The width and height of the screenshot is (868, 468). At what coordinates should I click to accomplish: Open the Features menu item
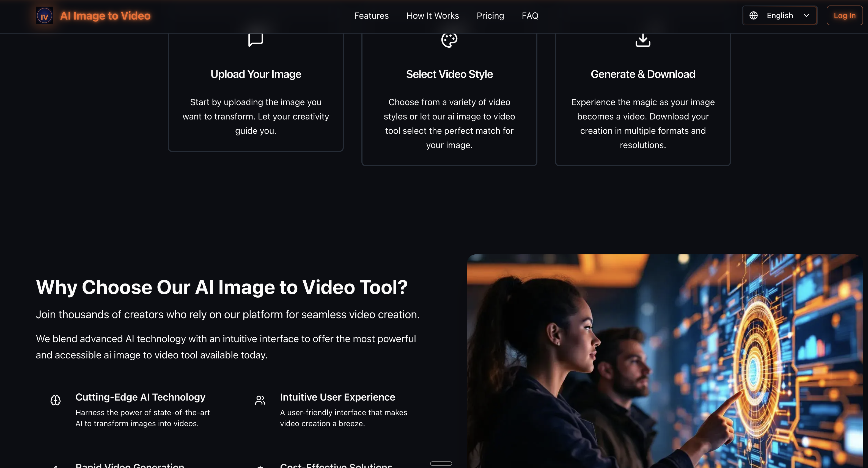[x=371, y=15]
